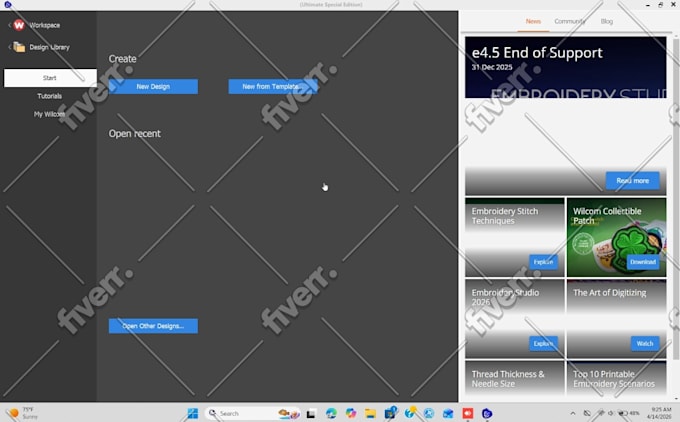Open File Explorer from the taskbar
The height and width of the screenshot is (422, 680).
tap(370, 414)
